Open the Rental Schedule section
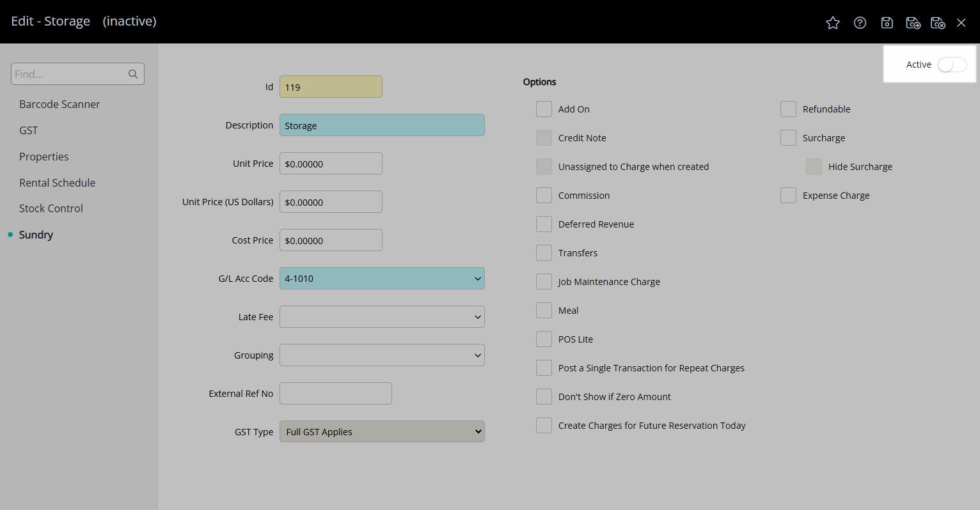 coord(57,183)
